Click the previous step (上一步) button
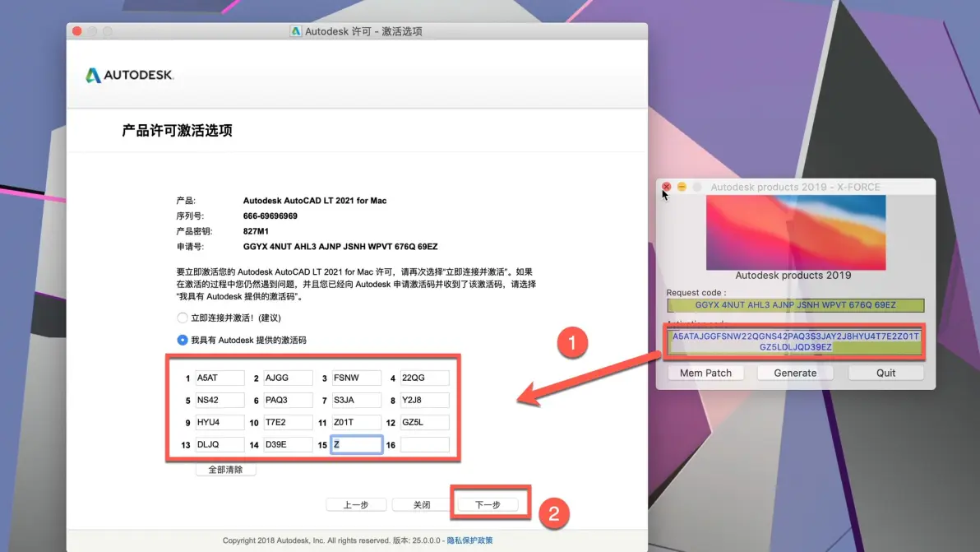 coord(356,504)
